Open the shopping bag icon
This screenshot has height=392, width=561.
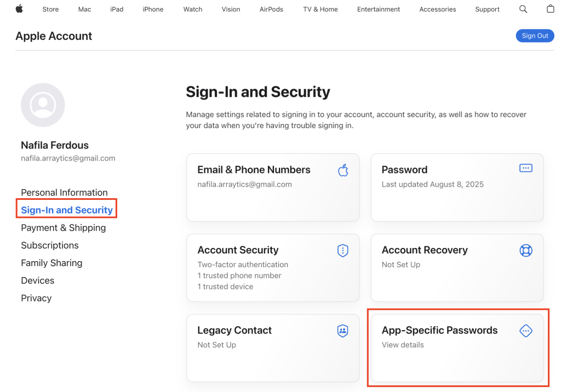[551, 9]
